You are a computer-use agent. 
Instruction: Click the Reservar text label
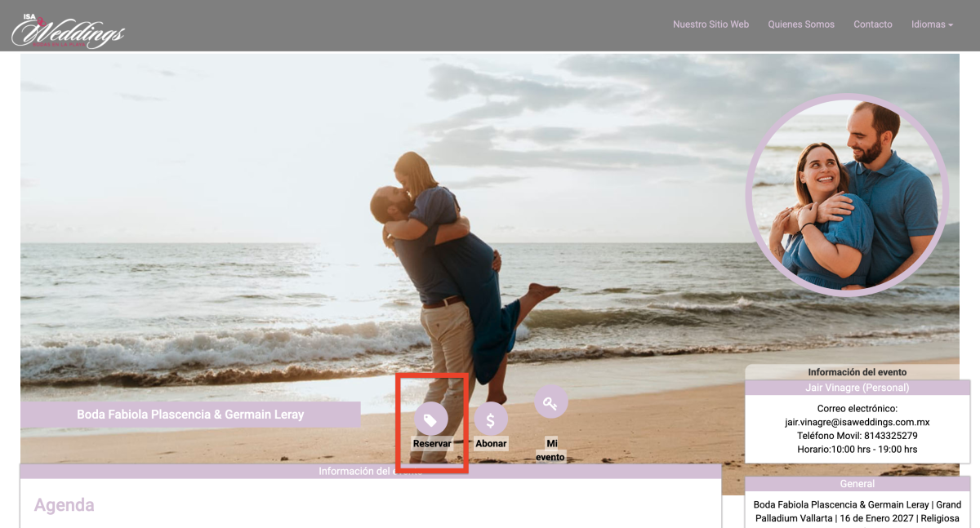point(432,444)
